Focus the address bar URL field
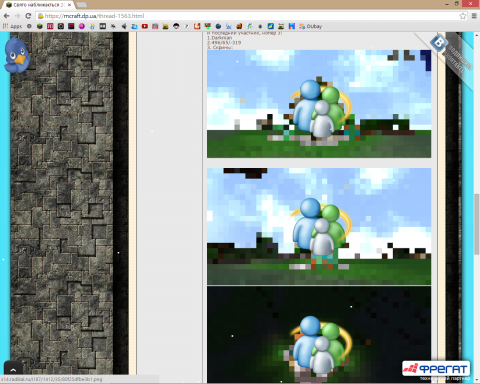The height and width of the screenshot is (384, 480). pyautogui.click(x=247, y=16)
